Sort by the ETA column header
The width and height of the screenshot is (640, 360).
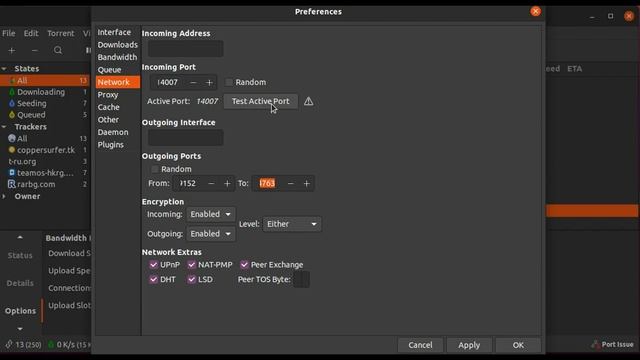(574, 69)
